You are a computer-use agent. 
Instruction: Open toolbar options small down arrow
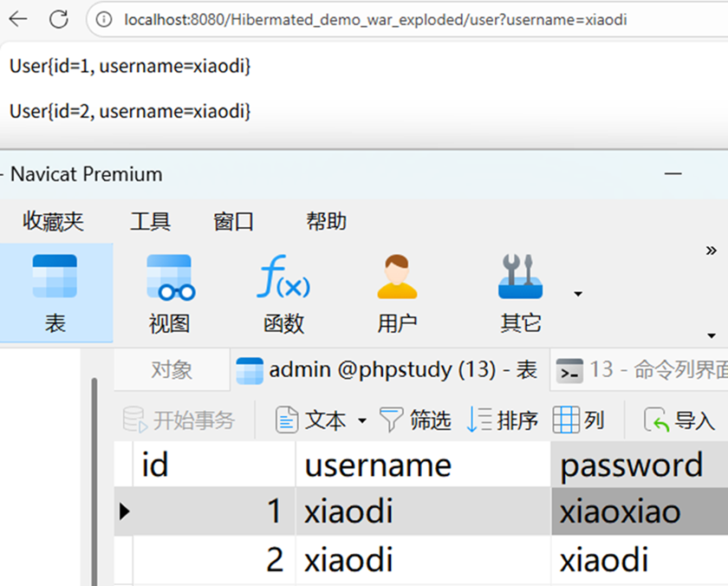tap(712, 335)
